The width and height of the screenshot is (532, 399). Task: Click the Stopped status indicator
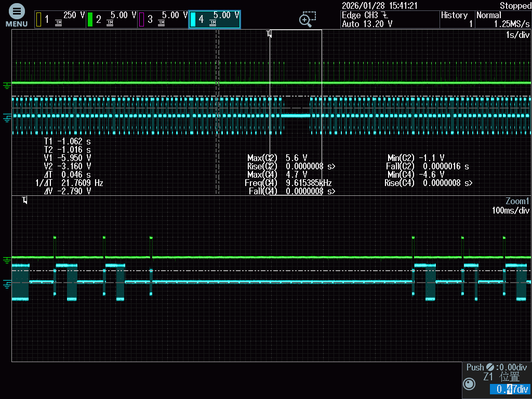point(515,5)
